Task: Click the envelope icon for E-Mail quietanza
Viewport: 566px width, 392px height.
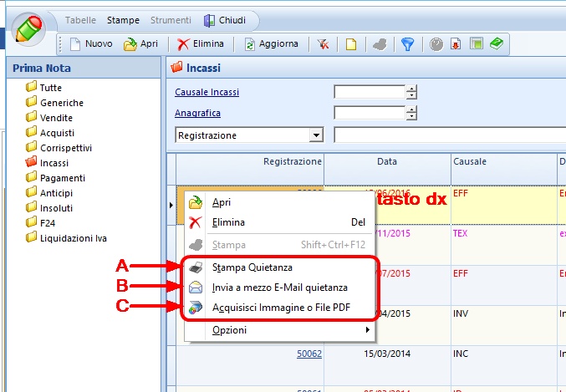Action: (196, 288)
